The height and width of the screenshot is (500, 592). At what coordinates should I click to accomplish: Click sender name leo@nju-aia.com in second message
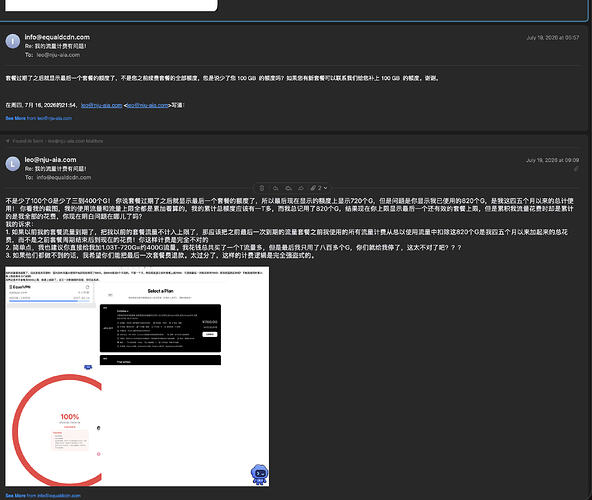[50, 160]
